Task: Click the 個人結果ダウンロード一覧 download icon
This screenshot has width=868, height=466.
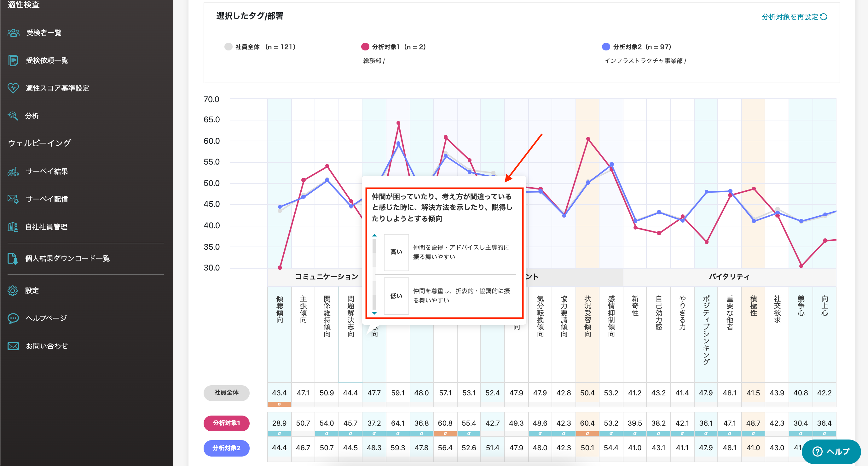Action: (x=13, y=258)
